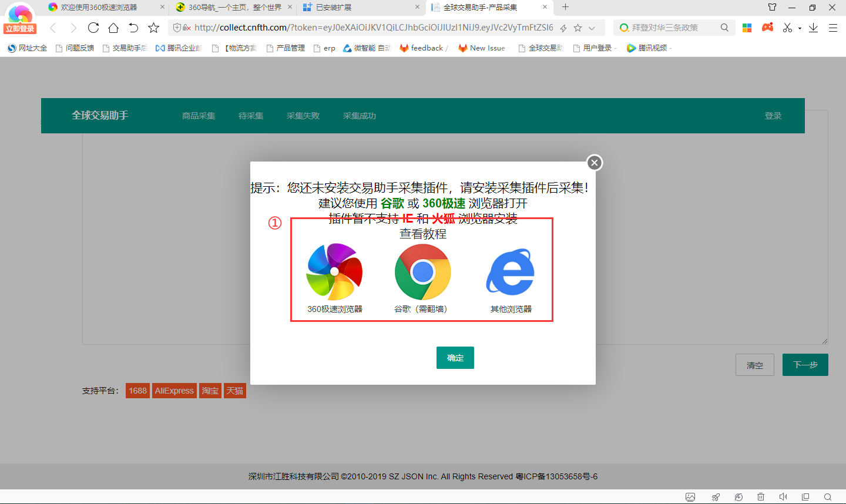
Task: Close the 360导航 tab
Action: point(290,7)
